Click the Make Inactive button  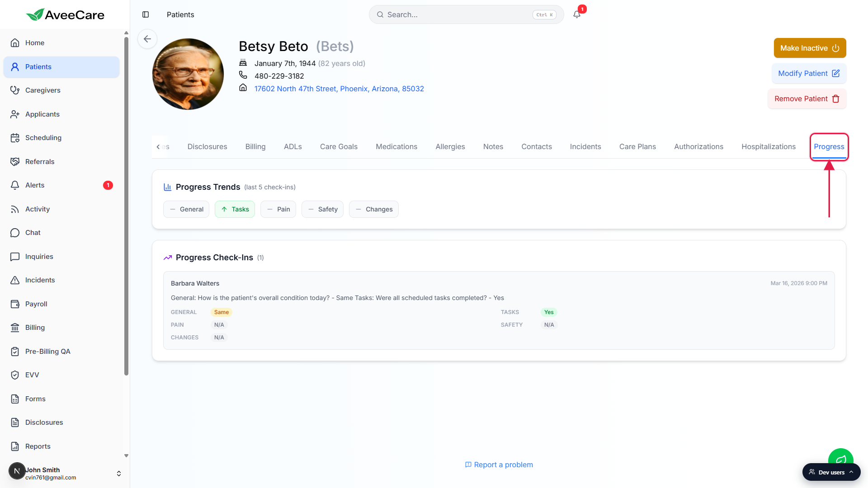pos(810,48)
